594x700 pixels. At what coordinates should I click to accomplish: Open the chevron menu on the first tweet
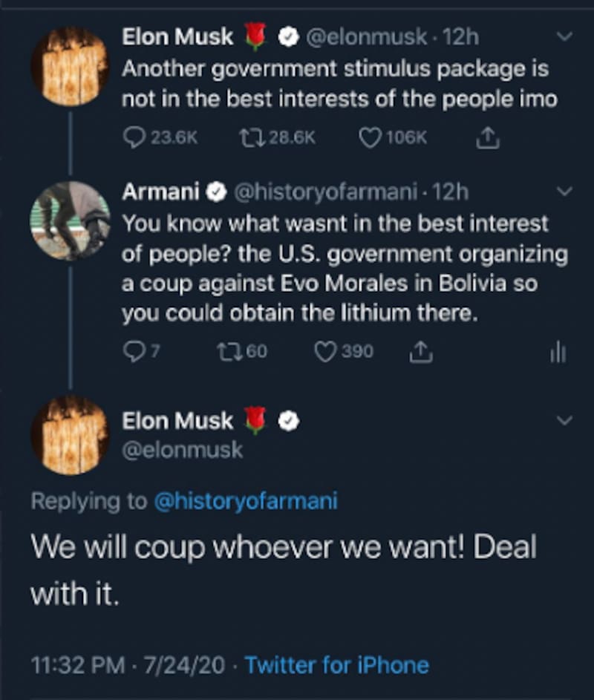point(564,36)
